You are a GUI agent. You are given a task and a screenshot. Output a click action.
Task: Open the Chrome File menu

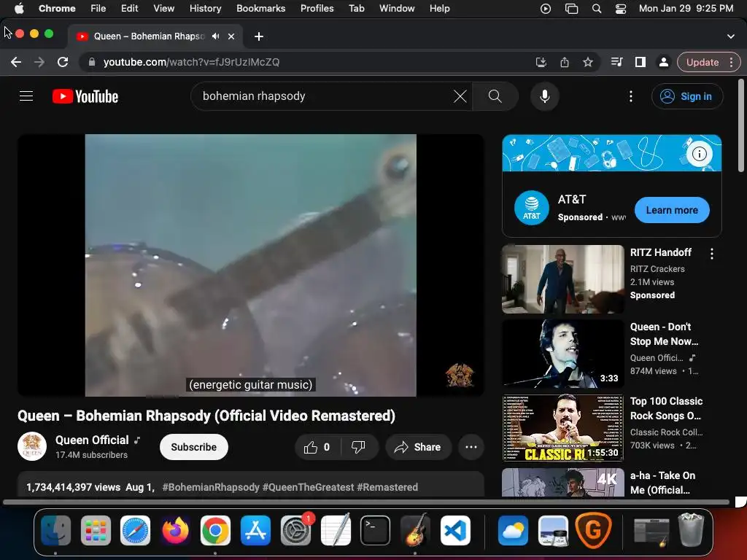[98, 9]
